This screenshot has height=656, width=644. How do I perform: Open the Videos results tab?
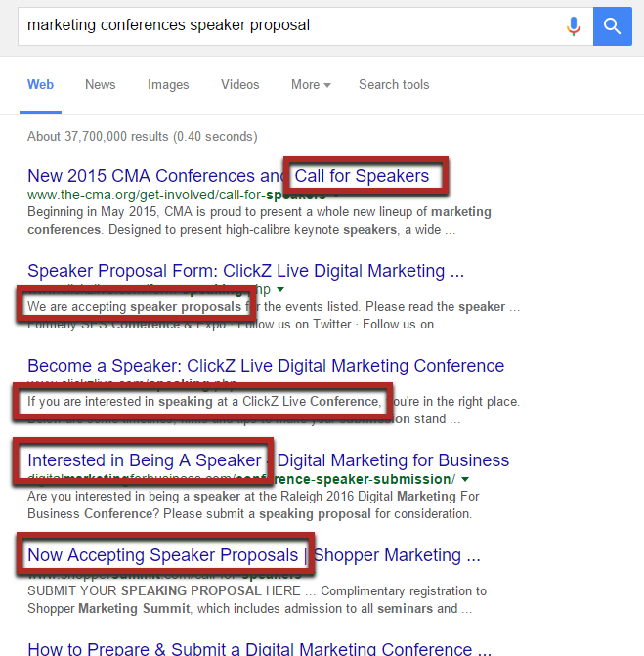click(240, 84)
